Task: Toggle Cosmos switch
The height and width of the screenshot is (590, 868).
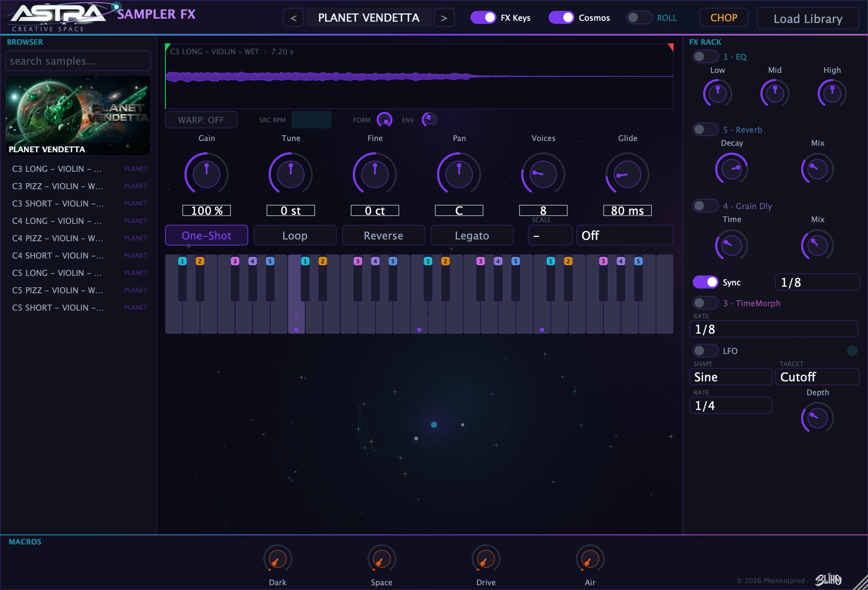Action: [x=561, y=17]
